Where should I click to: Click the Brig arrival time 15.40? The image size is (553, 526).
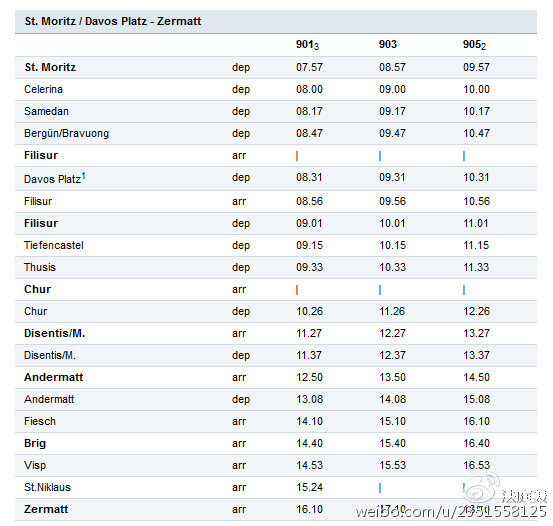(393, 443)
